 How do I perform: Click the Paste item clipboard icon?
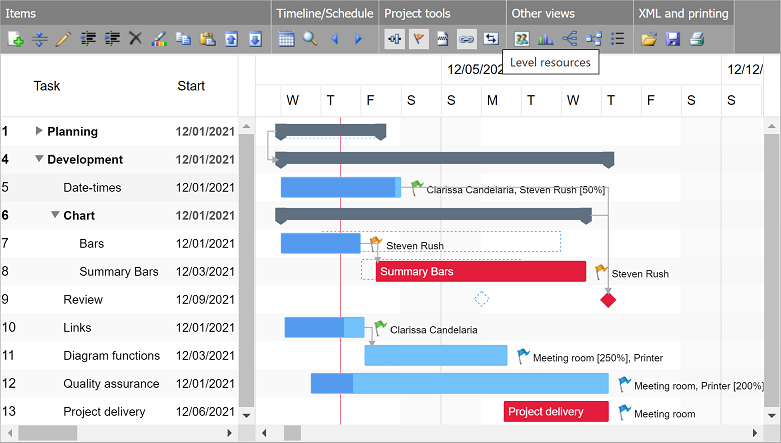207,39
